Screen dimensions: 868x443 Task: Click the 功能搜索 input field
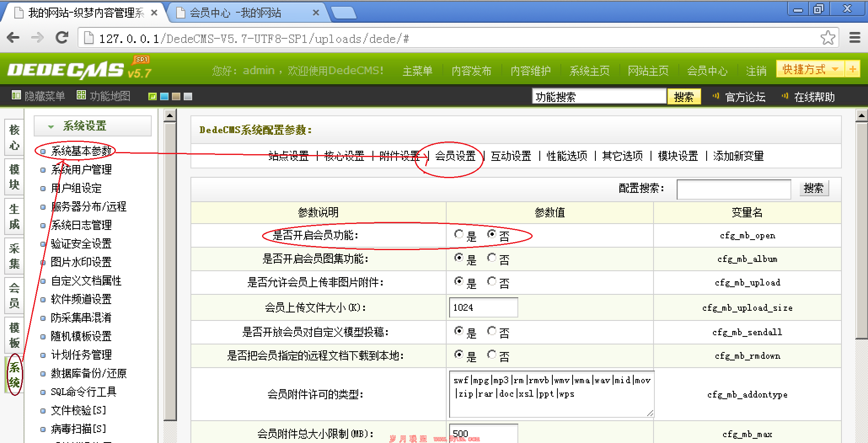599,96
